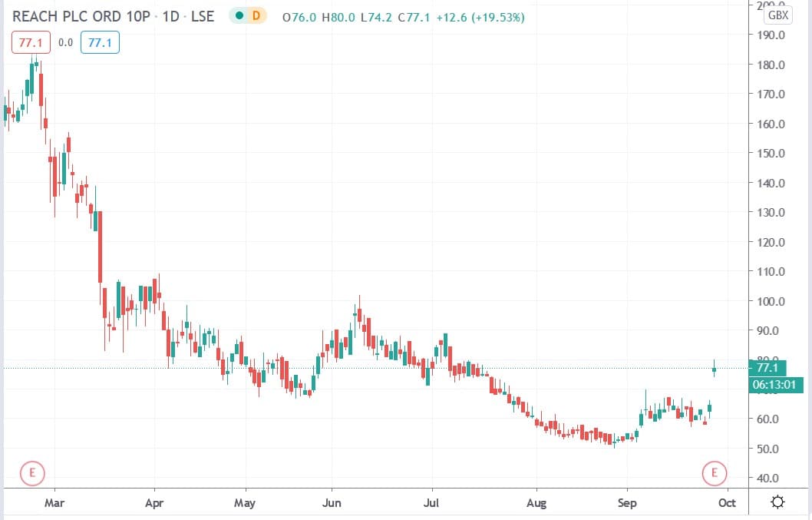Click the High value H80.0

pyautogui.click(x=338, y=18)
